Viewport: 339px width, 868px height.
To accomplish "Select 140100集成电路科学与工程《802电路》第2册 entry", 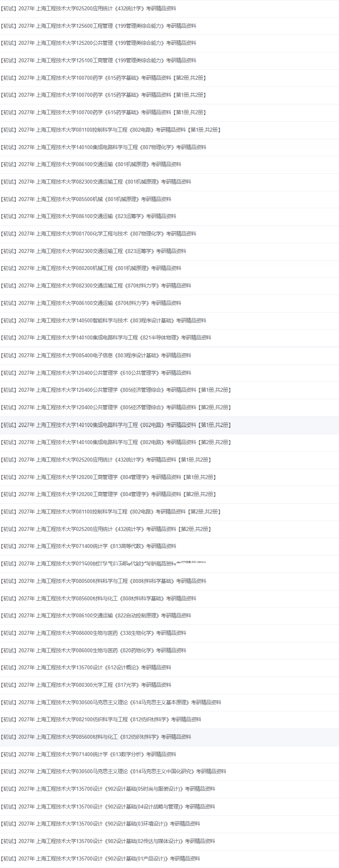I will point(116,442).
